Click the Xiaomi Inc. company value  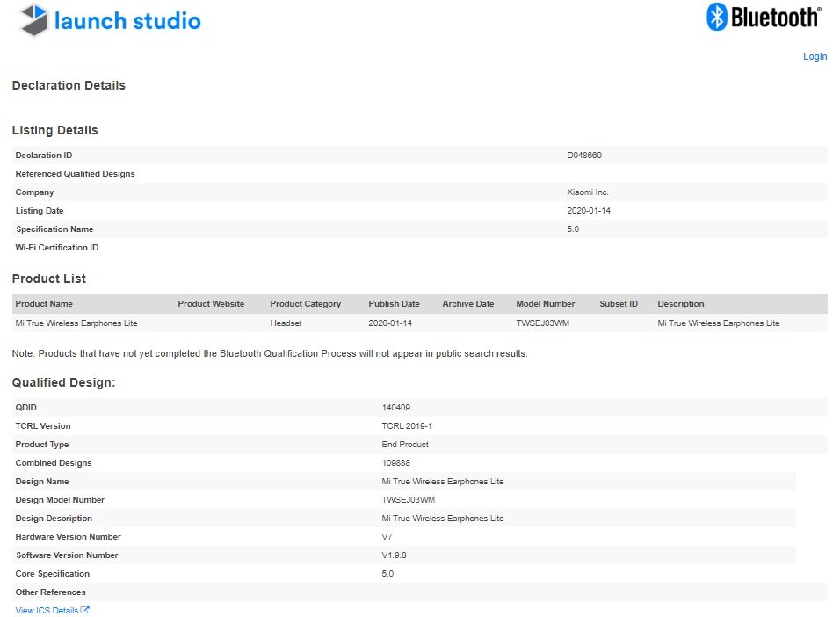[x=588, y=192]
